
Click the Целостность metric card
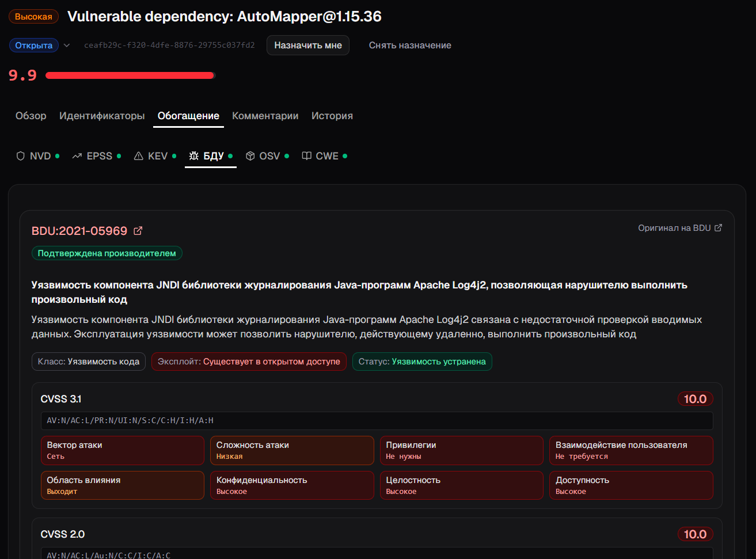pyautogui.click(x=462, y=485)
